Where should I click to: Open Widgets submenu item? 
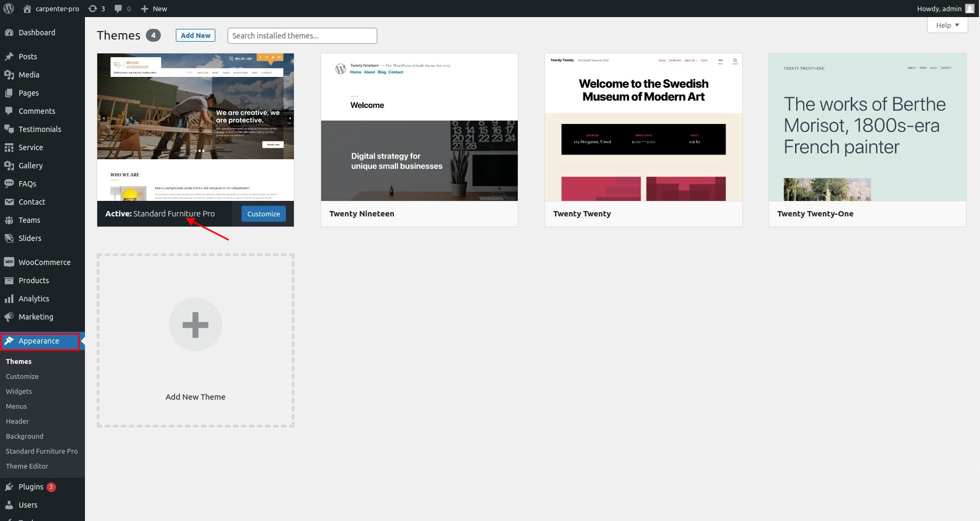coord(19,392)
